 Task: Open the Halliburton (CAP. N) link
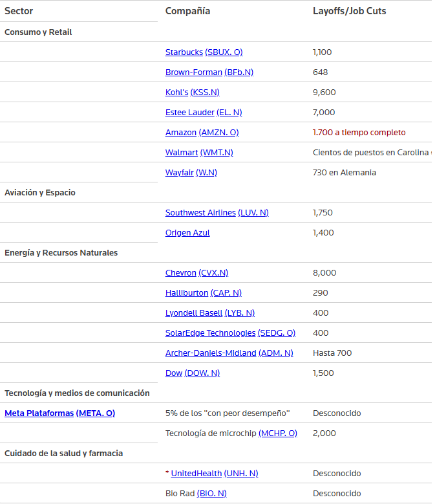click(x=204, y=293)
